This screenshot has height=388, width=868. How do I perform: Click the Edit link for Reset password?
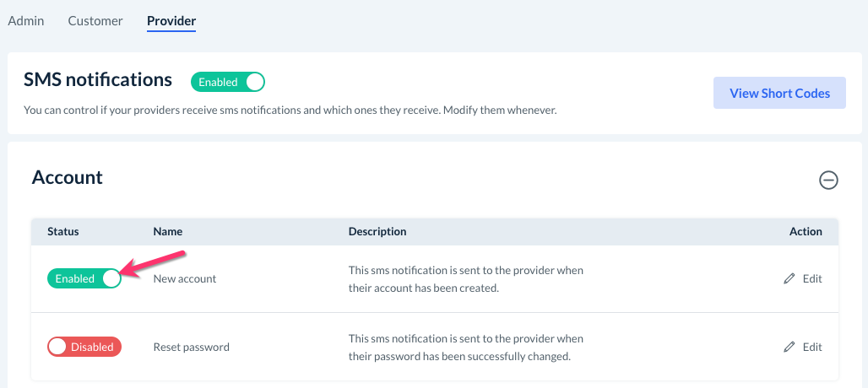point(812,347)
